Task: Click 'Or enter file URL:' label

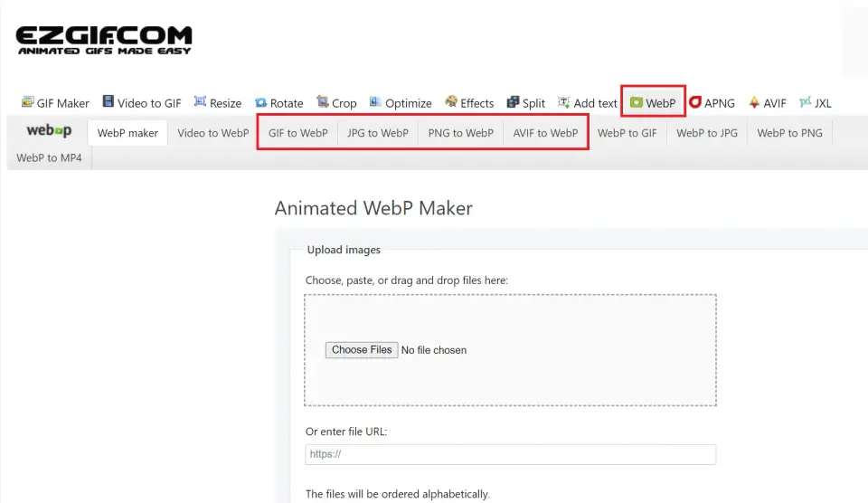Action: click(346, 432)
